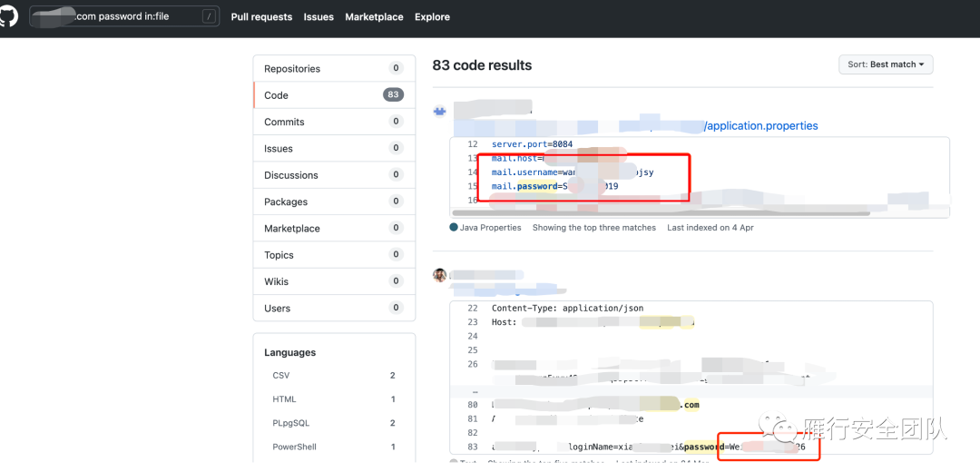Click the Java Properties language dot
Screen dimensions: 980x472
point(454,228)
